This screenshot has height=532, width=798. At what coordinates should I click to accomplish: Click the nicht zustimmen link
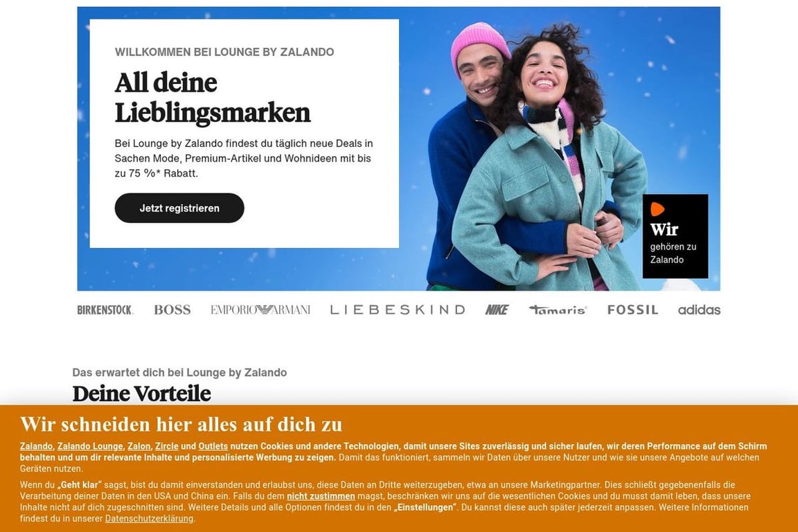pyautogui.click(x=321, y=496)
